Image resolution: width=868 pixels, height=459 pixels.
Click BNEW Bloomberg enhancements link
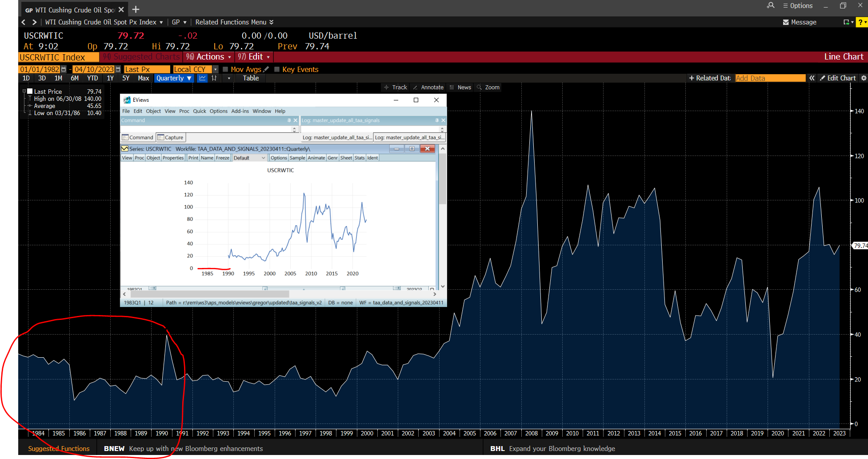click(x=183, y=449)
